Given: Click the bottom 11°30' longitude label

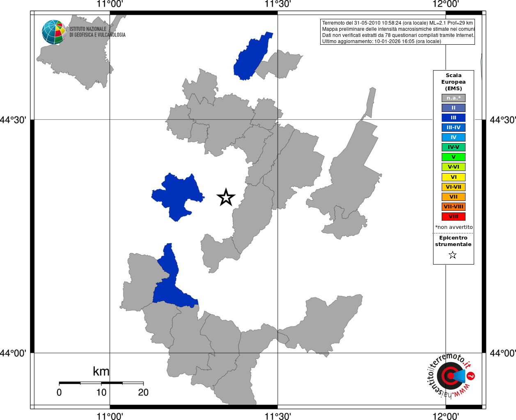Looking at the screenshot, I should click(278, 416).
